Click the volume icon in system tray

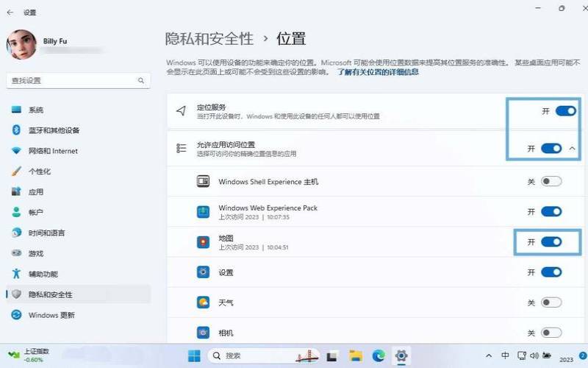point(534,355)
